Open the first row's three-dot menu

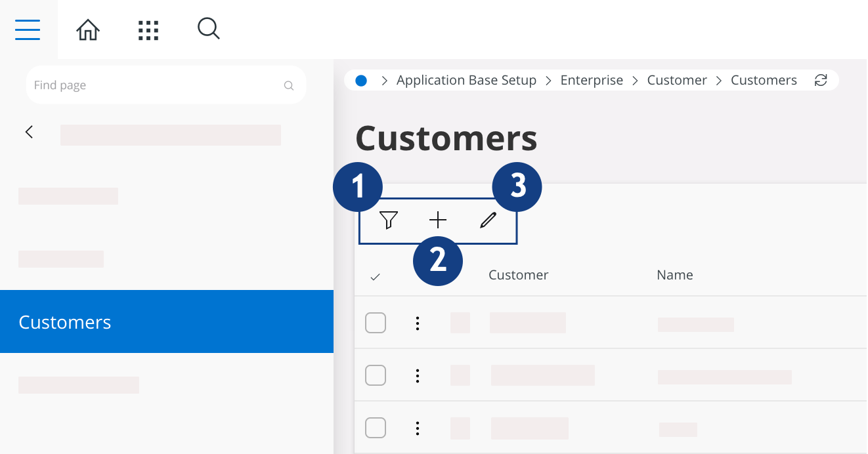[x=417, y=323]
